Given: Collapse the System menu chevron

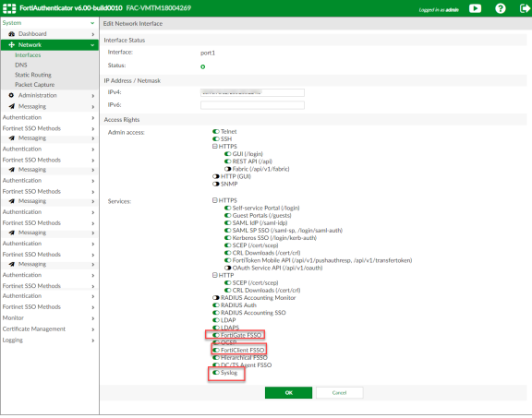Looking at the screenshot, I should pyautogui.click(x=92, y=23).
